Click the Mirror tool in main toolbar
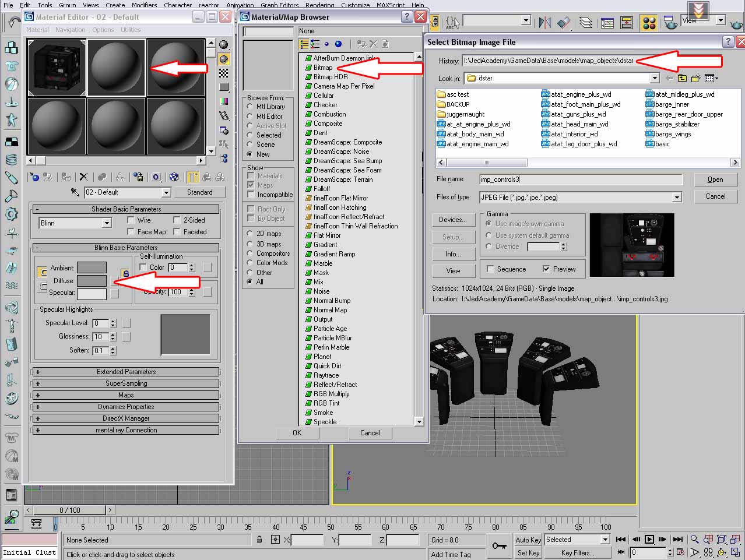745x560 pixels. click(x=545, y=23)
